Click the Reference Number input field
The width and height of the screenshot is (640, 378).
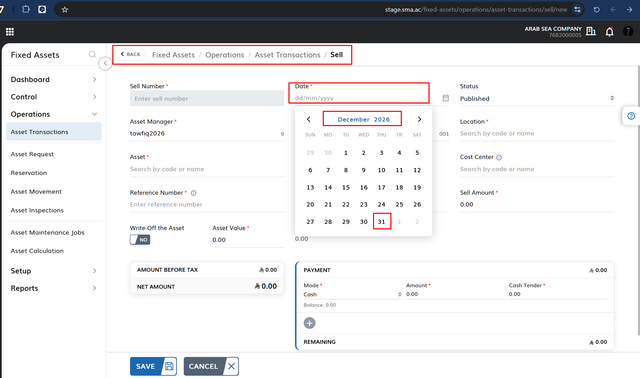tap(207, 205)
